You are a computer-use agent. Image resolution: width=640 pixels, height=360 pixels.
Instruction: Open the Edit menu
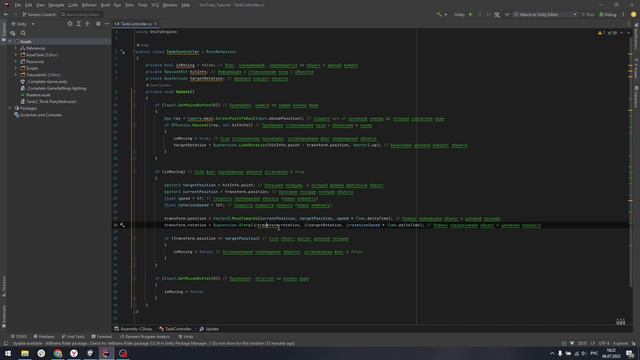click(x=29, y=5)
